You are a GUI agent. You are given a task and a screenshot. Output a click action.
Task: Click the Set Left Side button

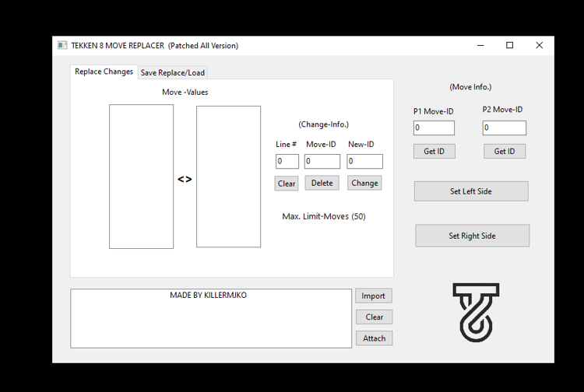point(471,191)
